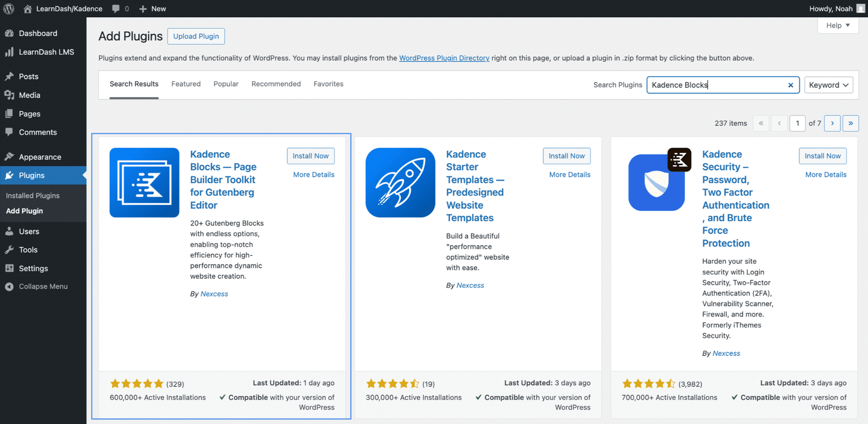Click the 600,000+ Active Installations text

coord(158,397)
